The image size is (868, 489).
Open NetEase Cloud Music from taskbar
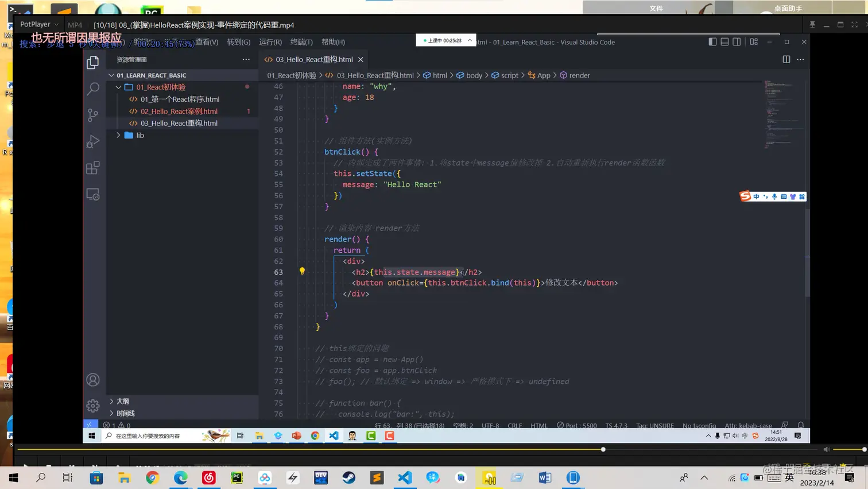(x=208, y=478)
